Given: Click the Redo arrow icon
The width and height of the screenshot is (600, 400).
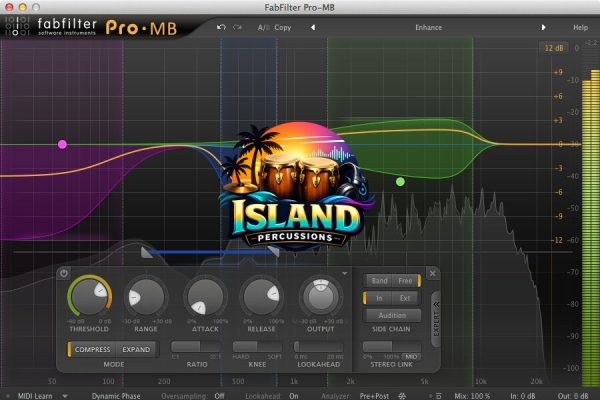Looking at the screenshot, I should [238, 27].
